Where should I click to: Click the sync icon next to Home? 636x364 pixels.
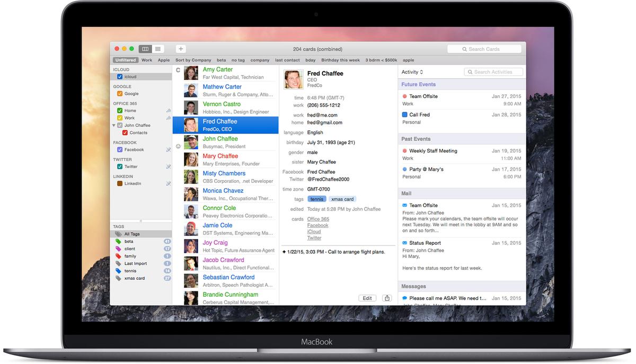(169, 111)
